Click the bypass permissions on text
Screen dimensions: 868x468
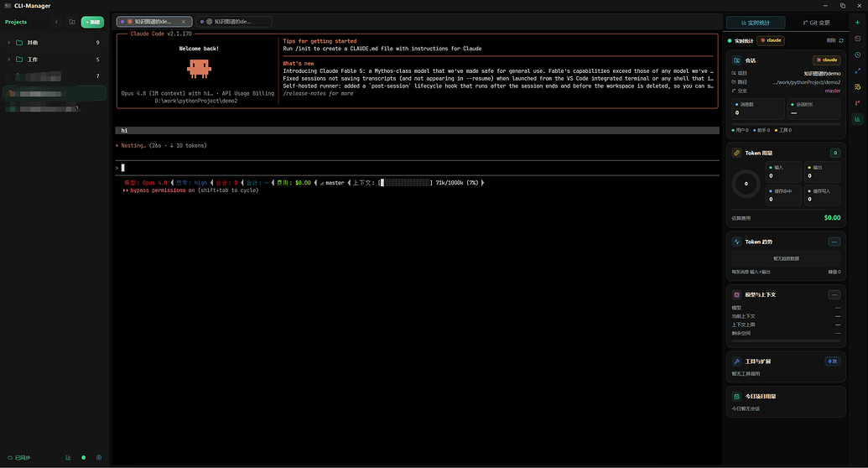163,190
